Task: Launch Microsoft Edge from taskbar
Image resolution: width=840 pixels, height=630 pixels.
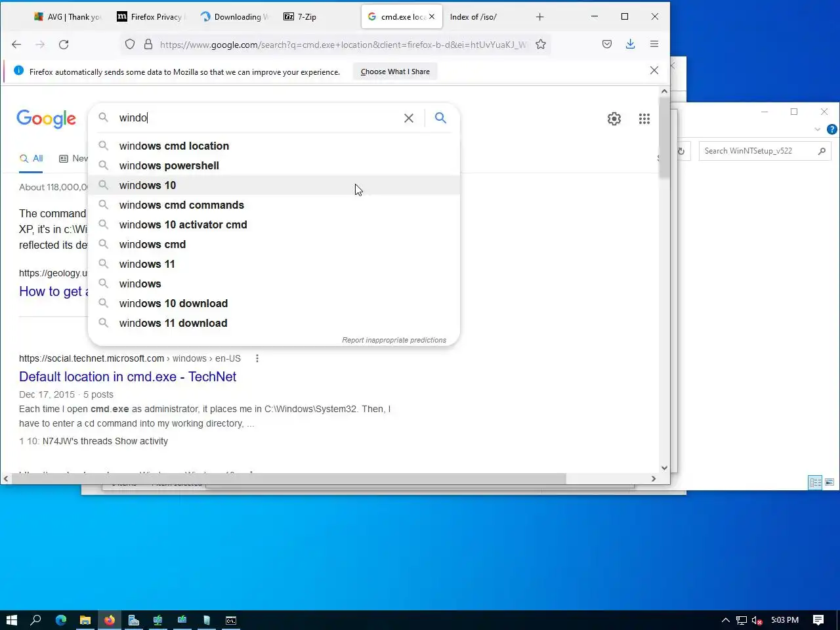Action: [61, 620]
